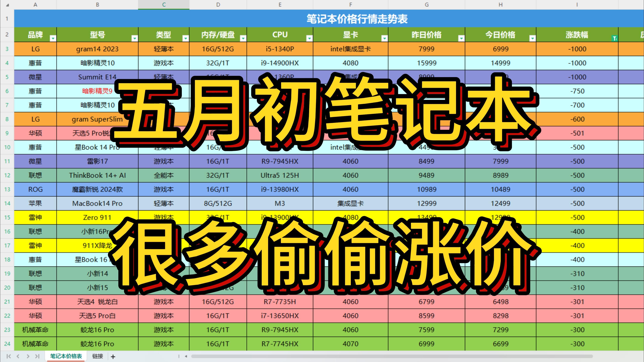Image resolution: width=644 pixels, height=362 pixels.
Task: Click cell ThinkBook 14+ AI
Action: 97,175
